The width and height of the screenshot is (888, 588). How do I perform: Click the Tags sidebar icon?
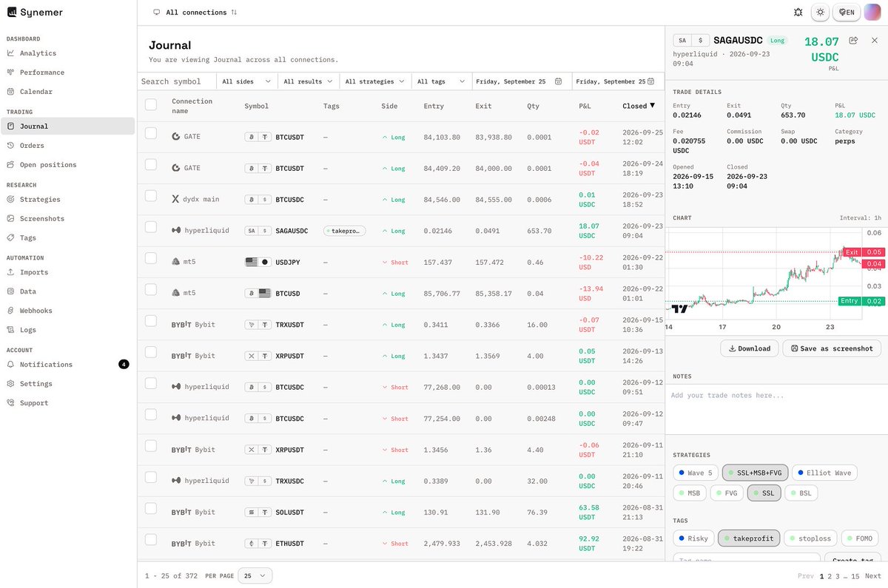(x=11, y=238)
